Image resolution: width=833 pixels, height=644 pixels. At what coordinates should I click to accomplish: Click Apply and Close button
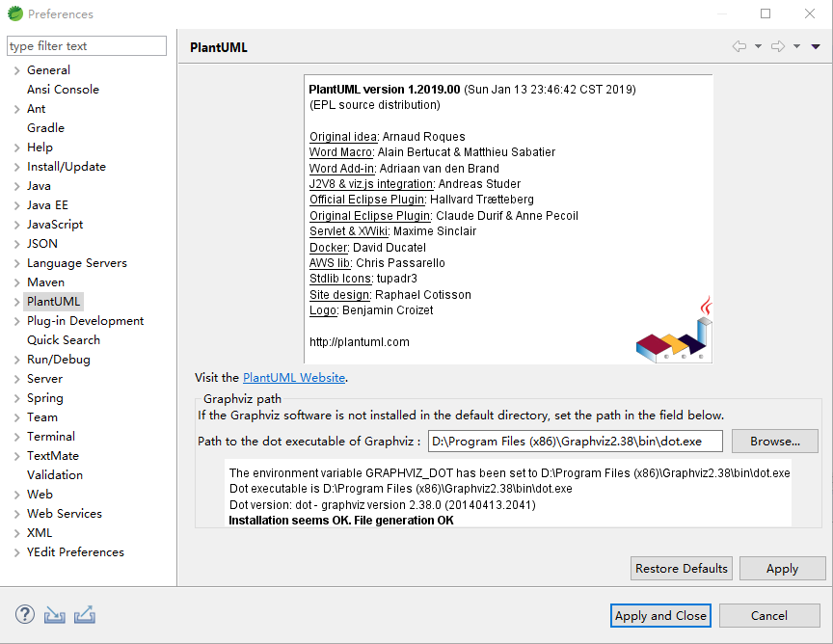tap(660, 615)
